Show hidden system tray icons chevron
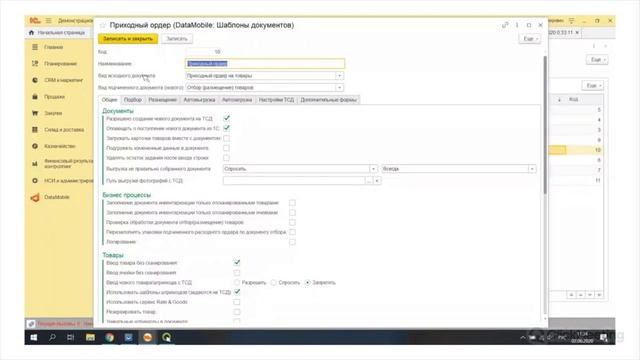 click(522, 338)
